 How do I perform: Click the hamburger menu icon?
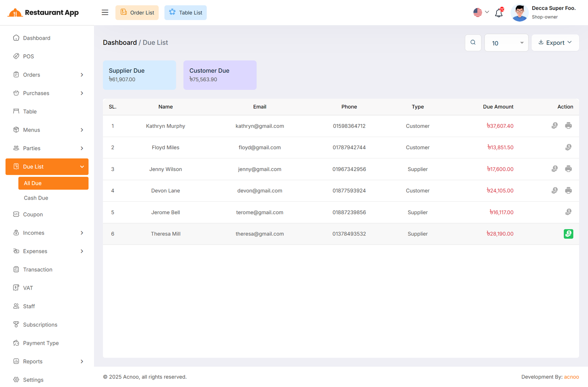(105, 12)
